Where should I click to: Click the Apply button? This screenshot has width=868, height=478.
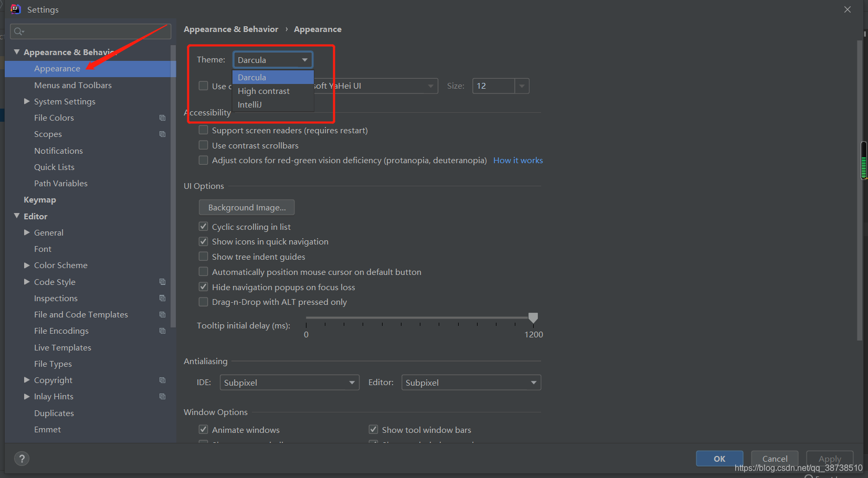pyautogui.click(x=830, y=459)
